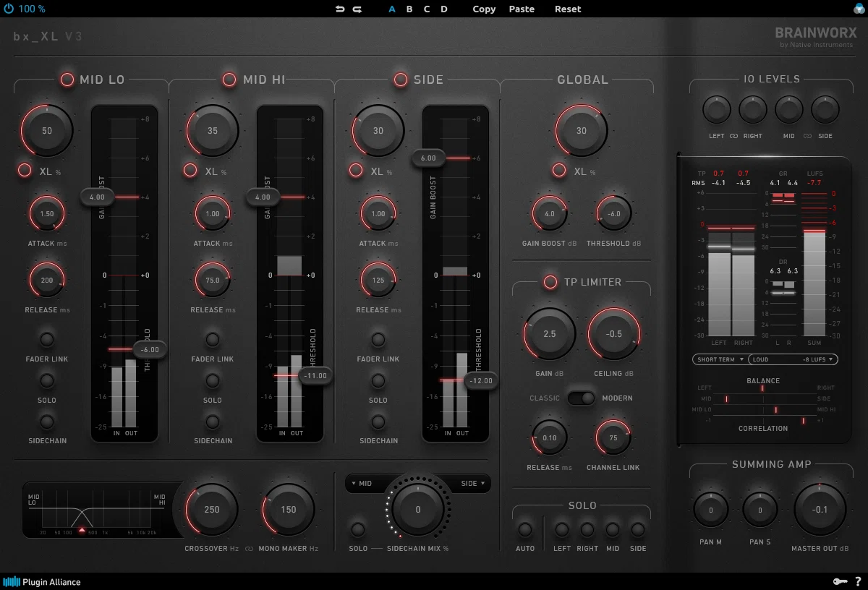Open the help question mark icon

click(858, 581)
